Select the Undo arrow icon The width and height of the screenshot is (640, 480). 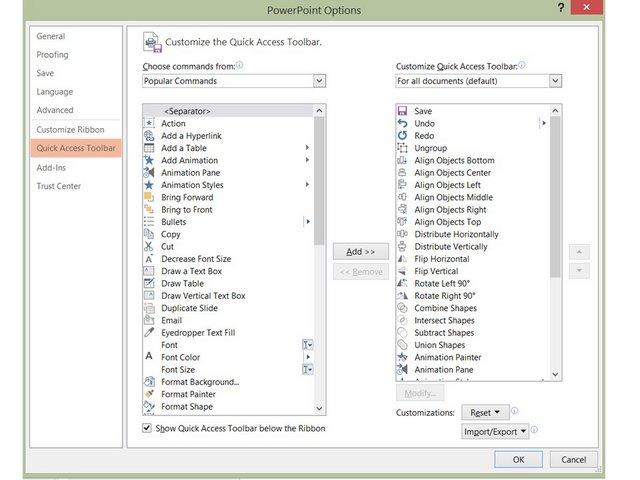click(402, 123)
